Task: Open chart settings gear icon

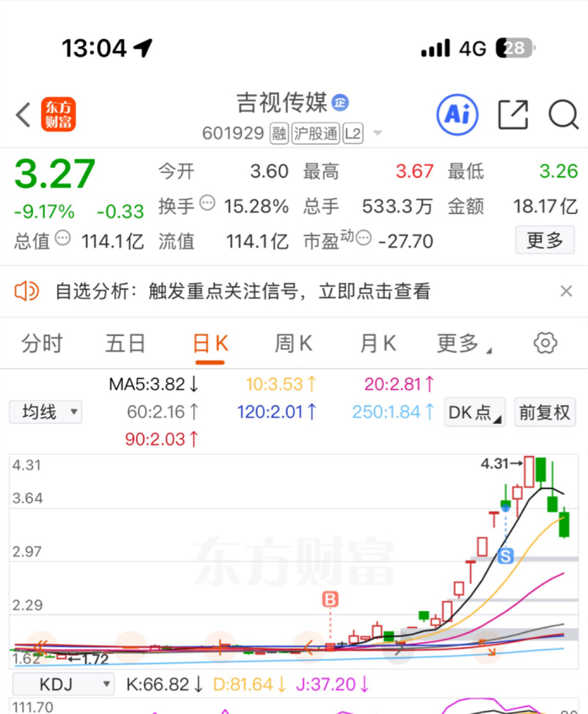Action: 545,343
